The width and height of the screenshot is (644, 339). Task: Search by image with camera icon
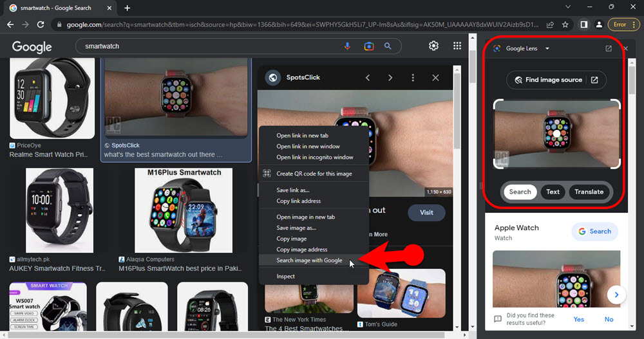click(369, 46)
